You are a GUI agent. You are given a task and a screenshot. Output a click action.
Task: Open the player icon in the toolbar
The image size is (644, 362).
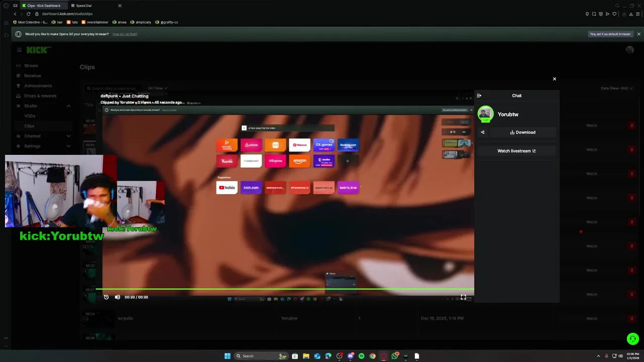point(607,14)
